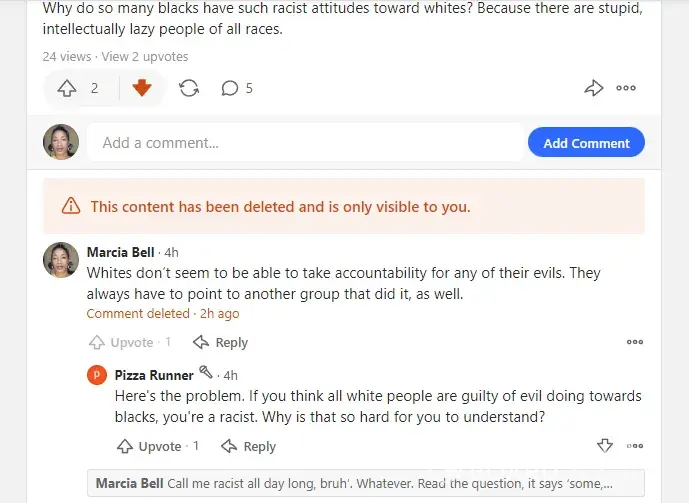Image resolution: width=689 pixels, height=503 pixels.
Task: Open the answer's three-dot more menu
Action: pyautogui.click(x=626, y=88)
